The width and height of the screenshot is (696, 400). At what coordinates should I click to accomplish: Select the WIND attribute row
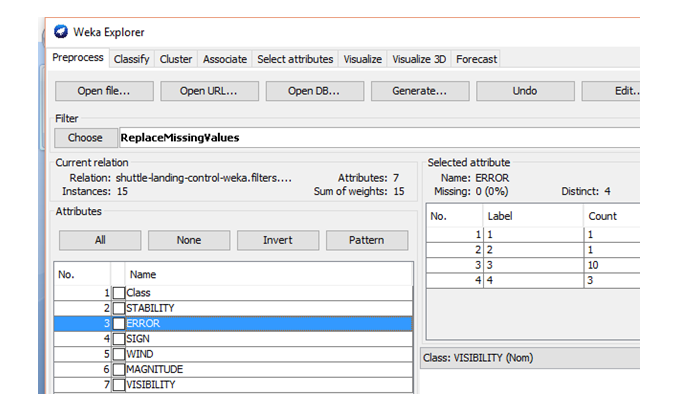coord(233,354)
